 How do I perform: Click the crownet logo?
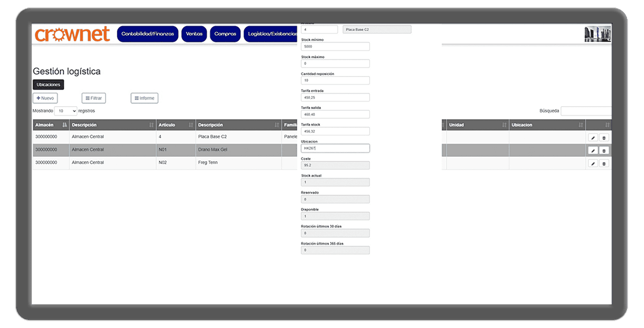(x=72, y=34)
